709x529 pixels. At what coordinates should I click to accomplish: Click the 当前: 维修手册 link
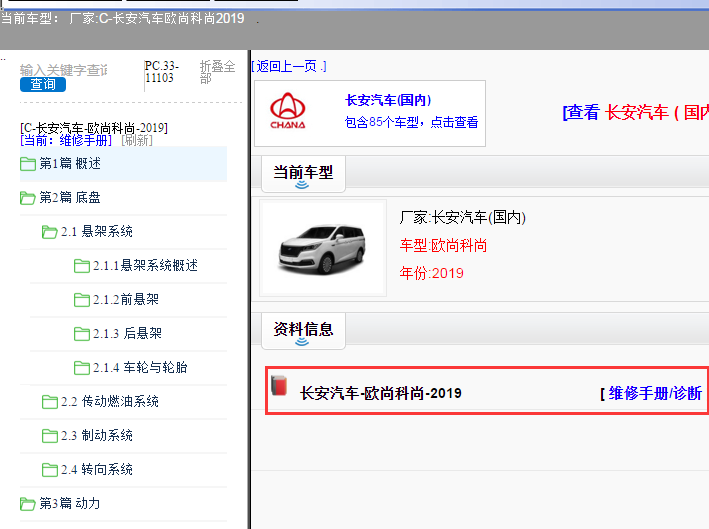click(x=66, y=140)
